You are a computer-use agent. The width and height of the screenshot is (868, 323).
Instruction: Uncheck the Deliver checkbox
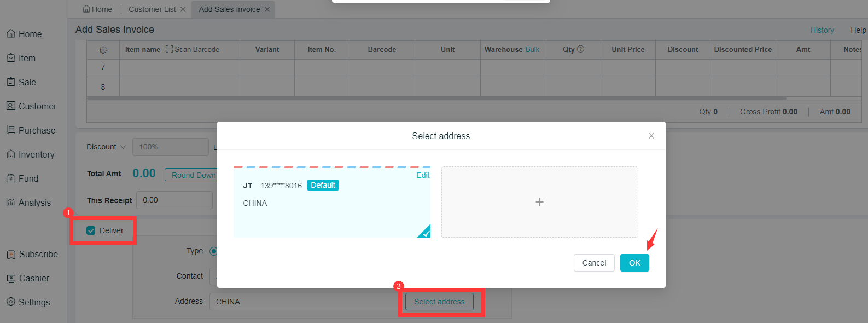coord(91,230)
